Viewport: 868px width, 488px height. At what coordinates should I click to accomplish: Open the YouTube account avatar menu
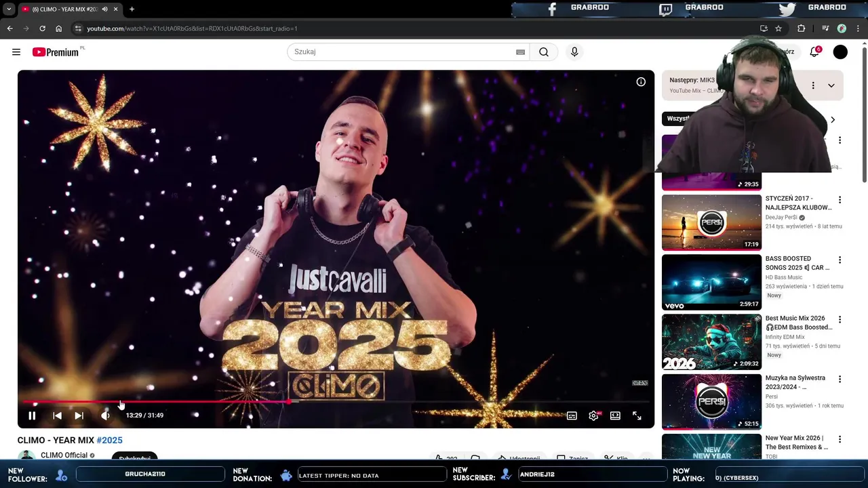pyautogui.click(x=840, y=52)
